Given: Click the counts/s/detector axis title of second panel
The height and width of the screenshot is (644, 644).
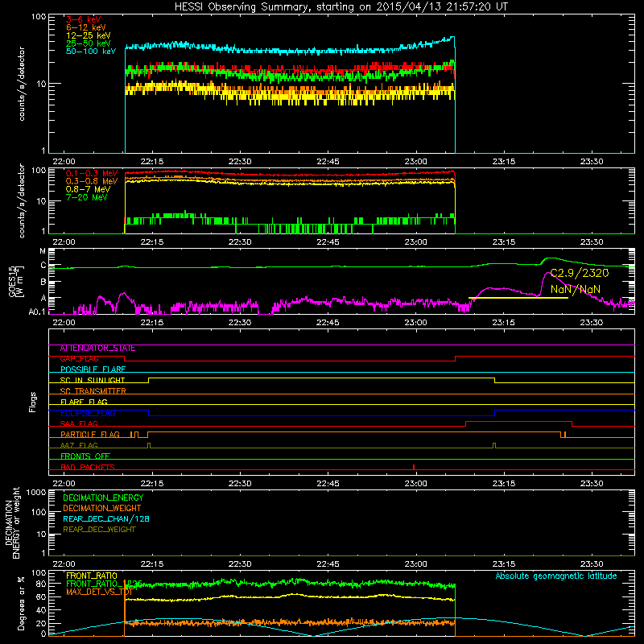Looking at the screenshot, I should point(22,200).
